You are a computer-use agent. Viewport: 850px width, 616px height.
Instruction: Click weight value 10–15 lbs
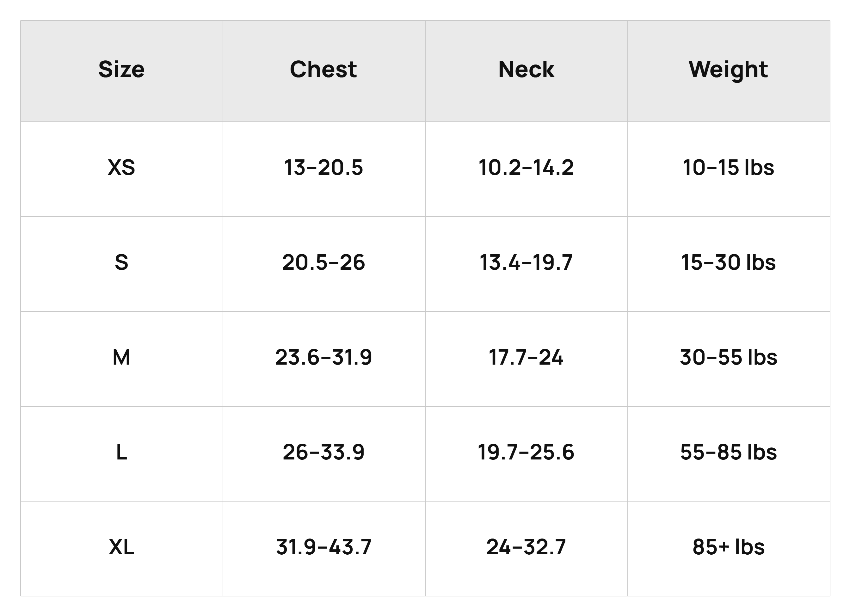(728, 168)
